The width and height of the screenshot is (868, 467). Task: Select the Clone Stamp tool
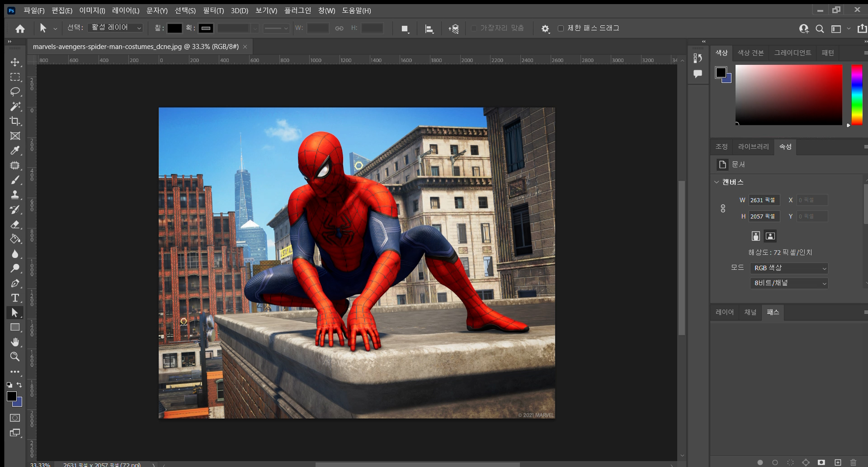tap(15, 195)
